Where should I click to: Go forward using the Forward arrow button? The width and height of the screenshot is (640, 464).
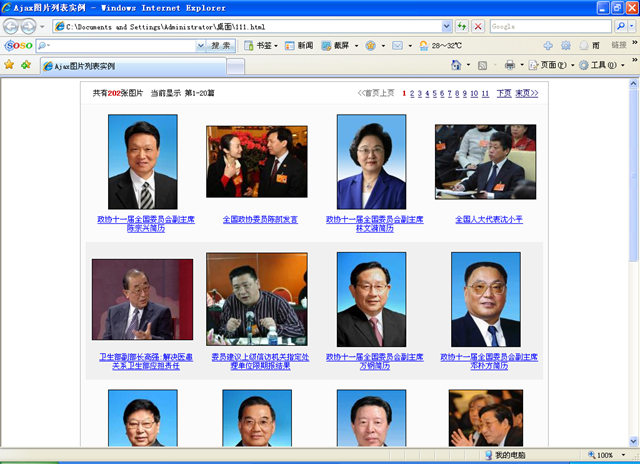(x=28, y=27)
